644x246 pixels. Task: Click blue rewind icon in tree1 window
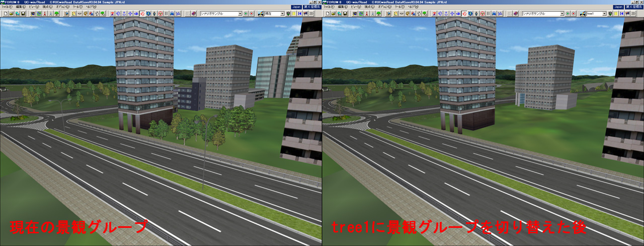pyautogui.click(x=622, y=14)
